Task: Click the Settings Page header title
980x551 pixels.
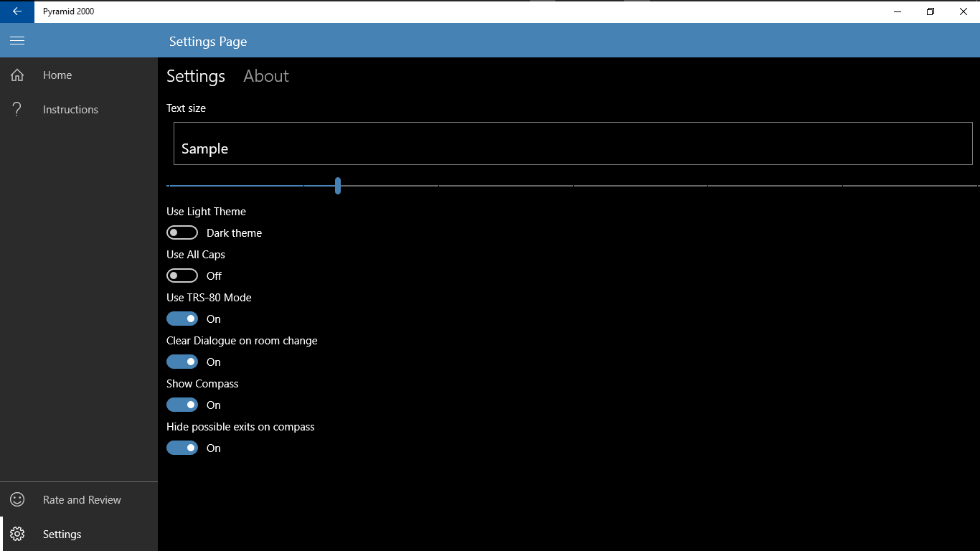Action: click(x=208, y=42)
